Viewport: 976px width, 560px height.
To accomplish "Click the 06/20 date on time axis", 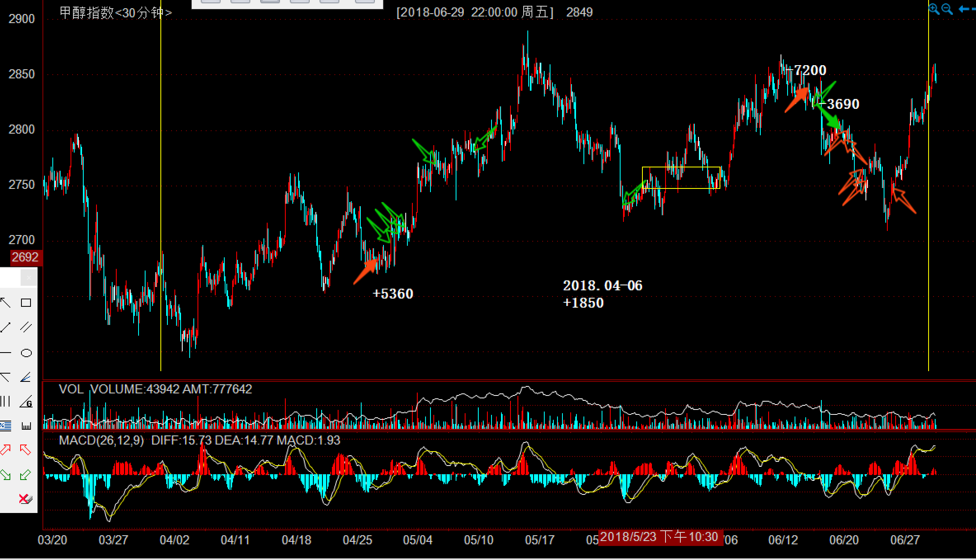I will click(x=844, y=540).
